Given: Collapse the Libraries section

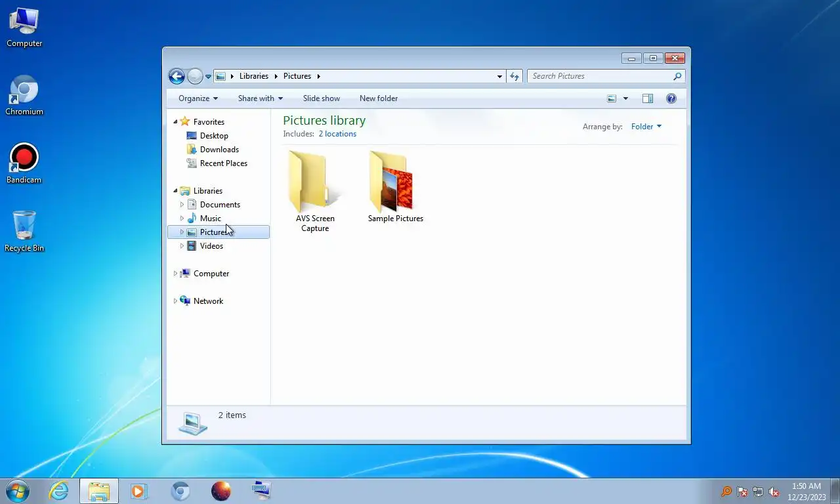Looking at the screenshot, I should click(175, 191).
